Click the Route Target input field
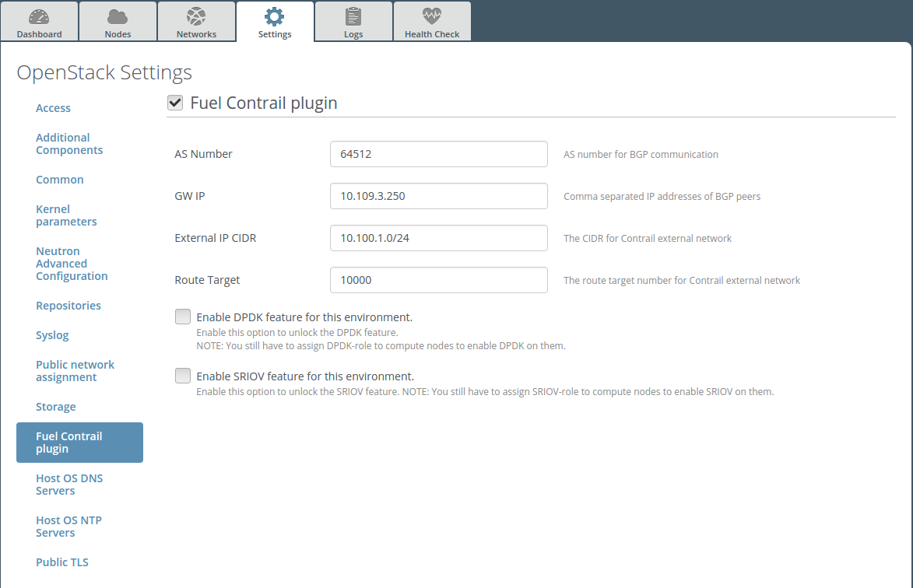Image resolution: width=913 pixels, height=588 pixels. (x=438, y=280)
